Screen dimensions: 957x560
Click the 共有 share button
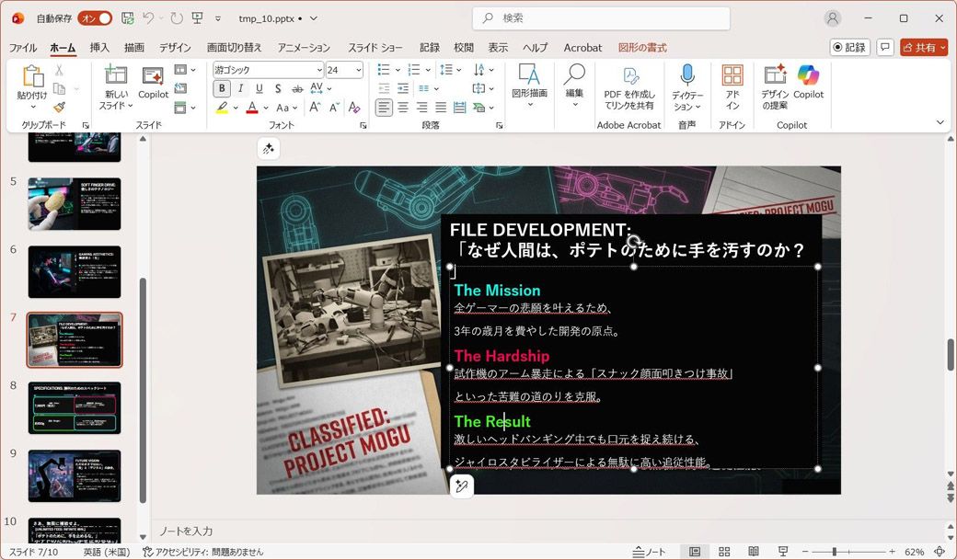(x=923, y=47)
